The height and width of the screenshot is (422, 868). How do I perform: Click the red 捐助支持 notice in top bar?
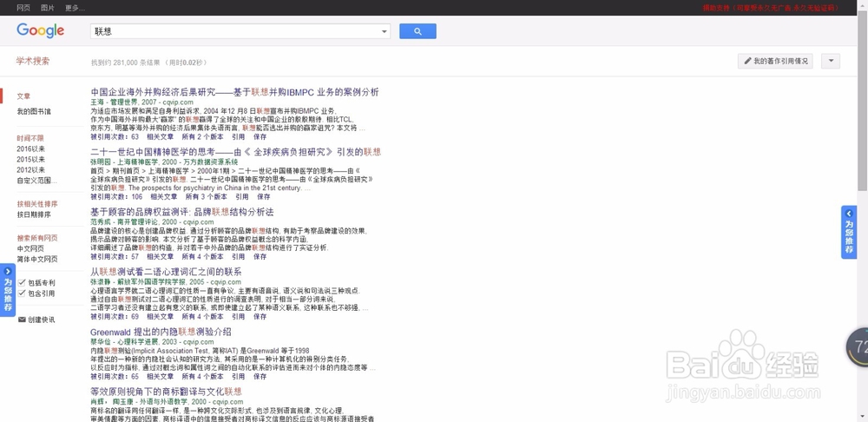point(771,8)
